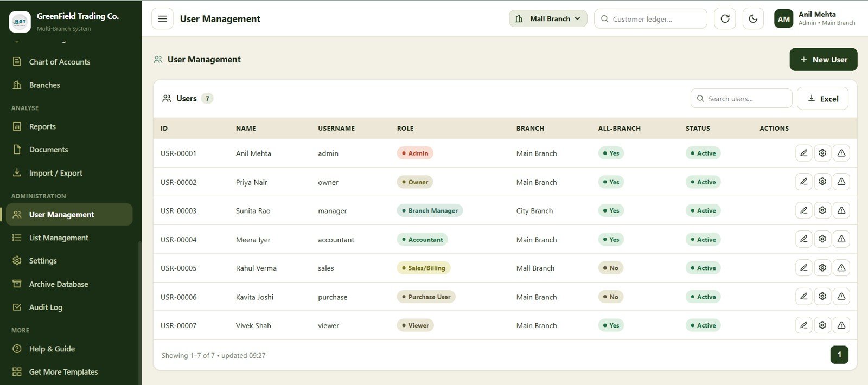The image size is (868, 385).
Task: Open gear icon for Meera Iyer
Action: coord(822,239)
